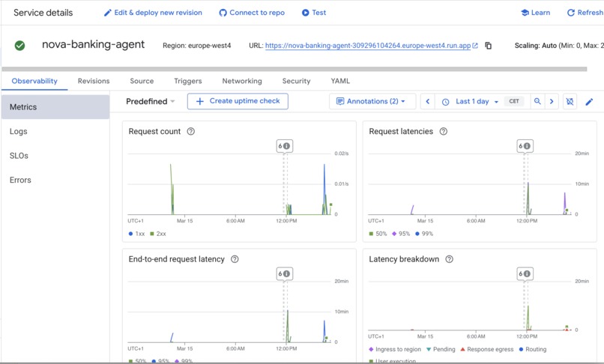Toggle Routing legend entry

click(533, 349)
